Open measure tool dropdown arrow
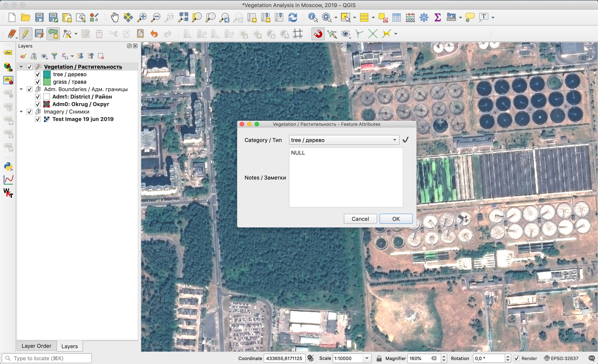The image size is (598, 364). pyautogui.click(x=460, y=17)
